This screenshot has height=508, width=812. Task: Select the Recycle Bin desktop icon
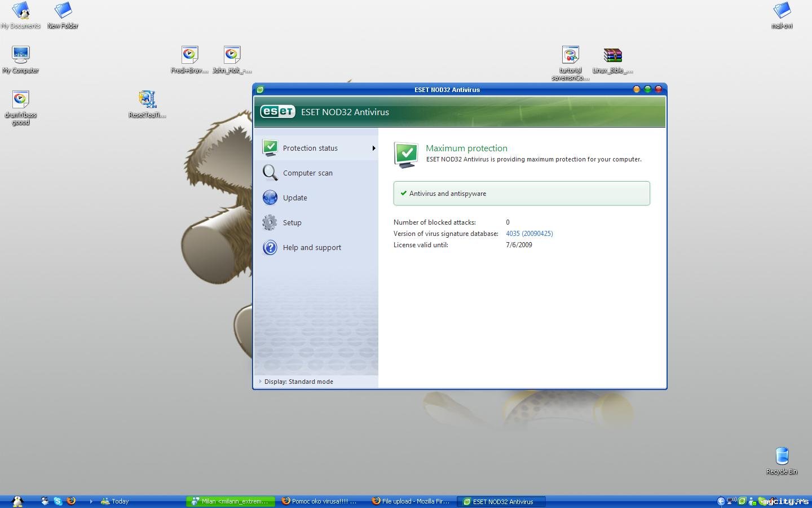[x=782, y=457]
